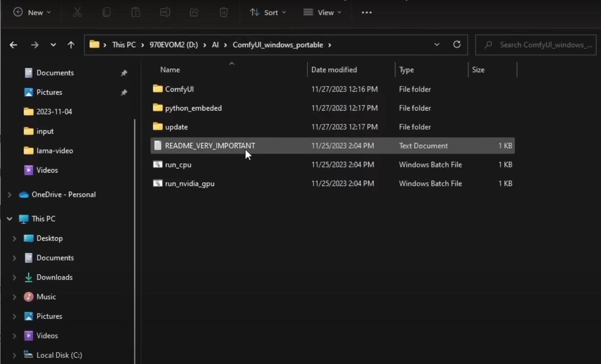Open the Sort dropdown menu

[268, 12]
